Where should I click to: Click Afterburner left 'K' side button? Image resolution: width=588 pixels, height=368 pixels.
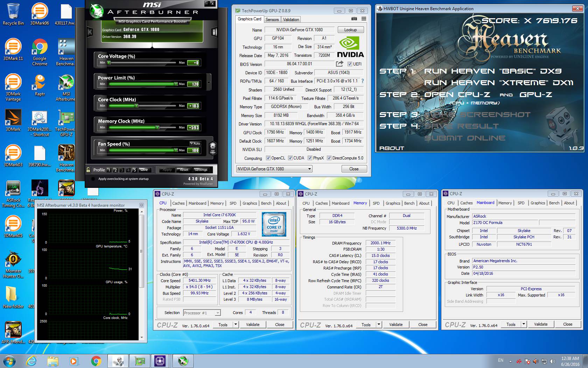90,32
